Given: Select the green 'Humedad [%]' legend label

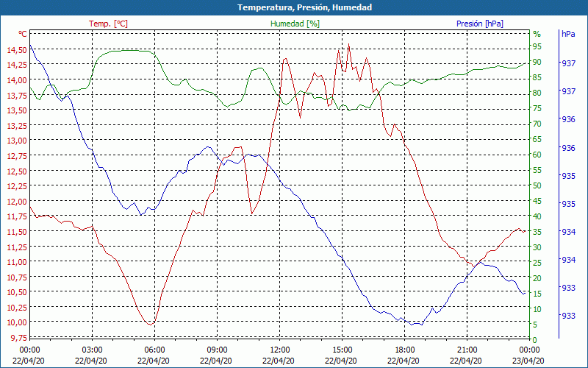Looking at the screenshot, I should point(295,24).
